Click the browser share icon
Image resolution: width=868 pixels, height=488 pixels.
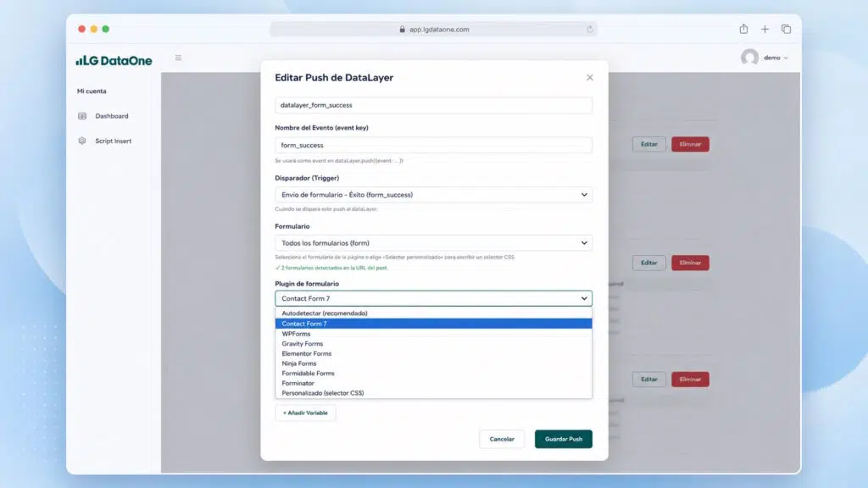[x=743, y=29]
